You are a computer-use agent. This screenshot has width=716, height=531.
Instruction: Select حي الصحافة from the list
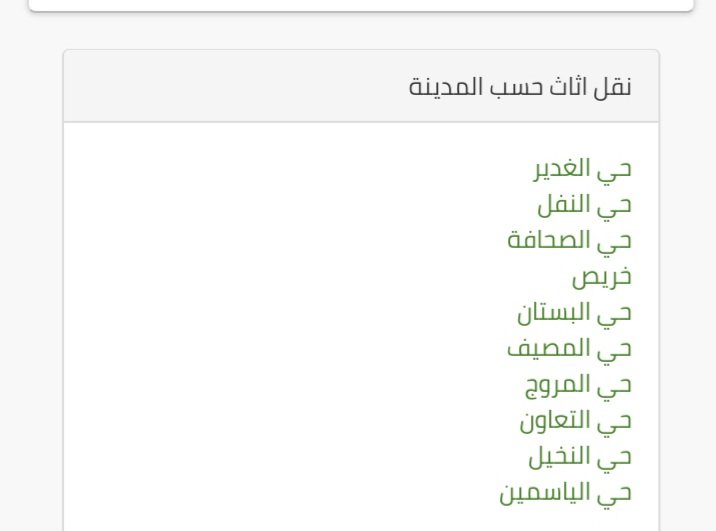click(x=570, y=241)
